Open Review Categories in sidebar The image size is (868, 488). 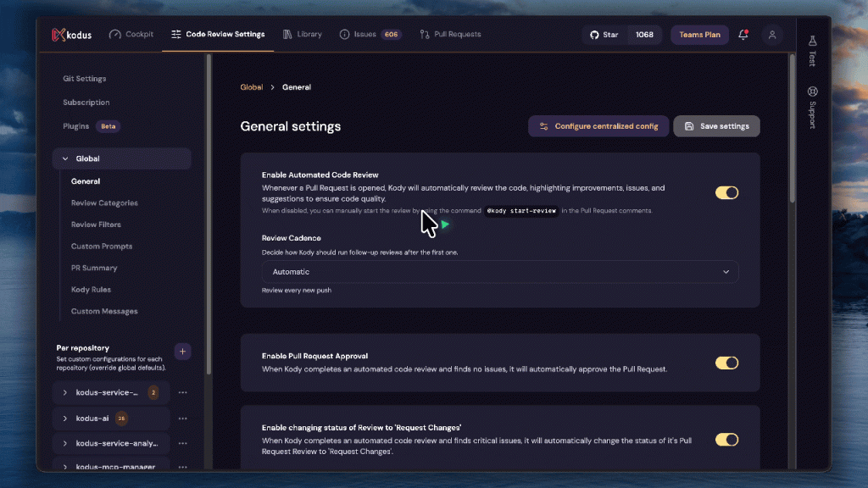[x=104, y=203]
